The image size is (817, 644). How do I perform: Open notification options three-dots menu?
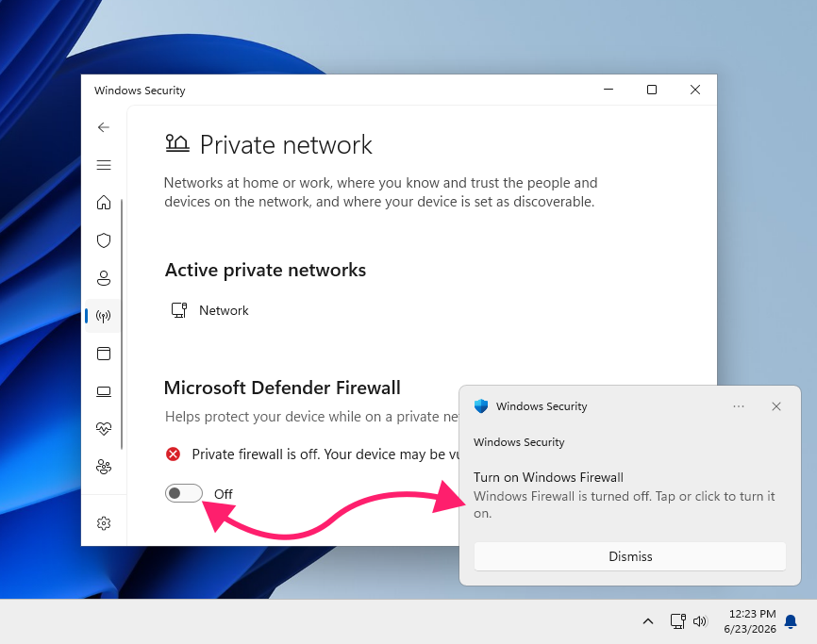tap(739, 406)
